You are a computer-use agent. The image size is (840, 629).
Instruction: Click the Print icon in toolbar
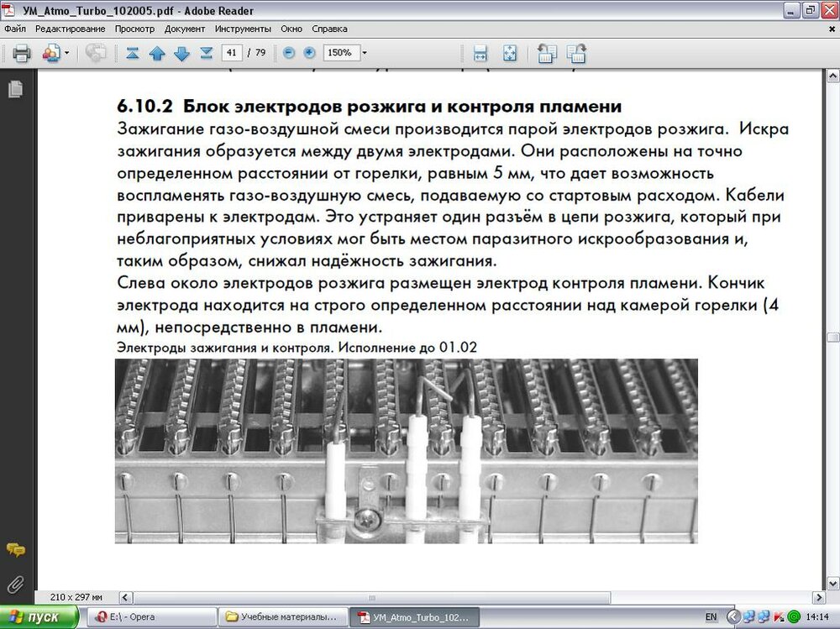22,53
